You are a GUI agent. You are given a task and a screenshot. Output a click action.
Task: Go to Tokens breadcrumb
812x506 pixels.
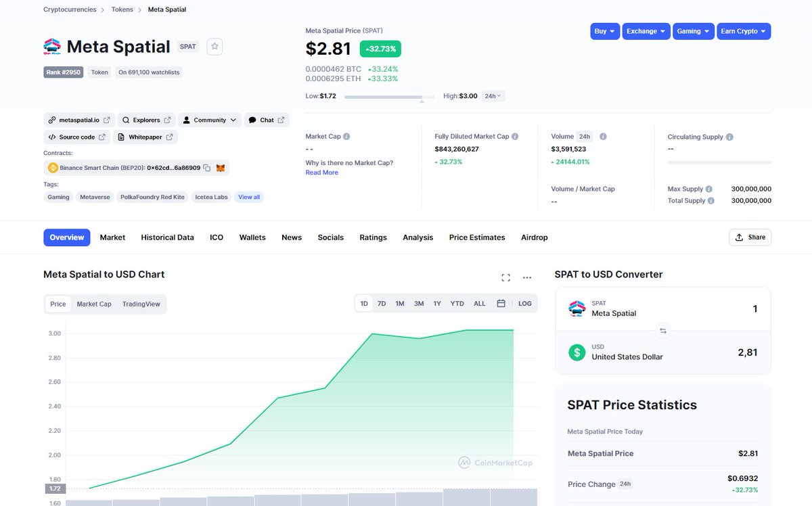point(122,9)
